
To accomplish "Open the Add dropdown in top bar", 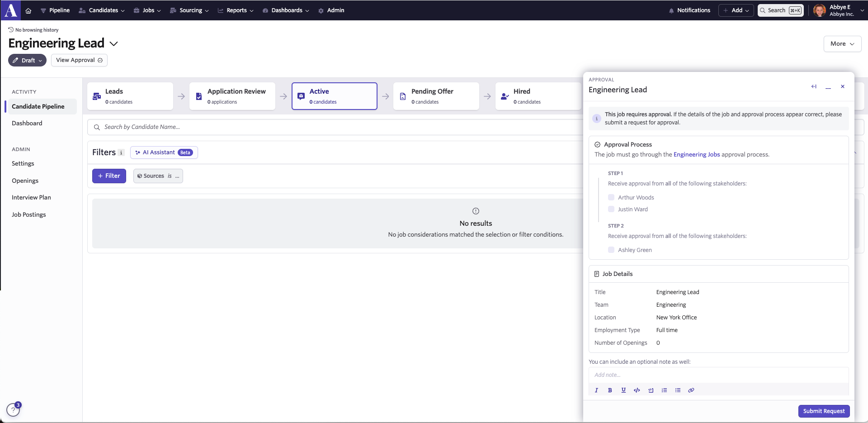I will point(736,10).
